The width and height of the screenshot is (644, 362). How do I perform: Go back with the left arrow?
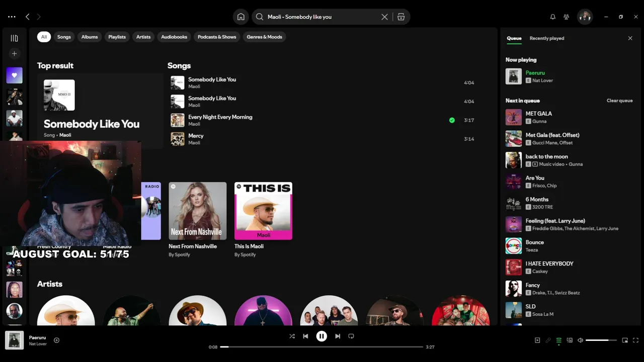[28, 17]
